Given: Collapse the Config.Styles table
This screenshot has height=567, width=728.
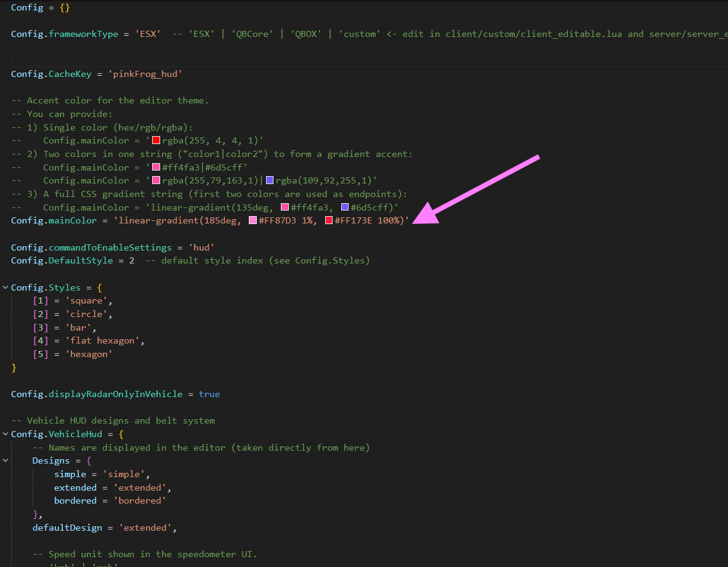Looking at the screenshot, I should 6,288.
